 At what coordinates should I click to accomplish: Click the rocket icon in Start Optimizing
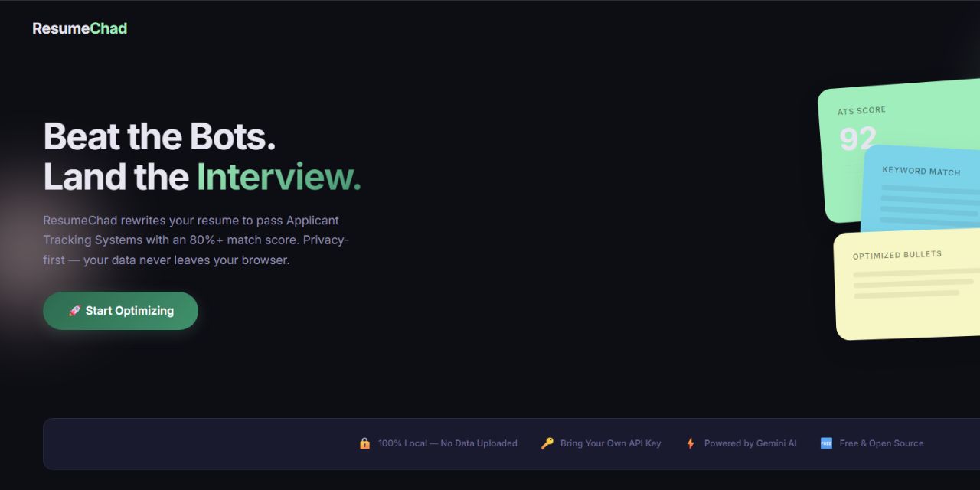74,311
